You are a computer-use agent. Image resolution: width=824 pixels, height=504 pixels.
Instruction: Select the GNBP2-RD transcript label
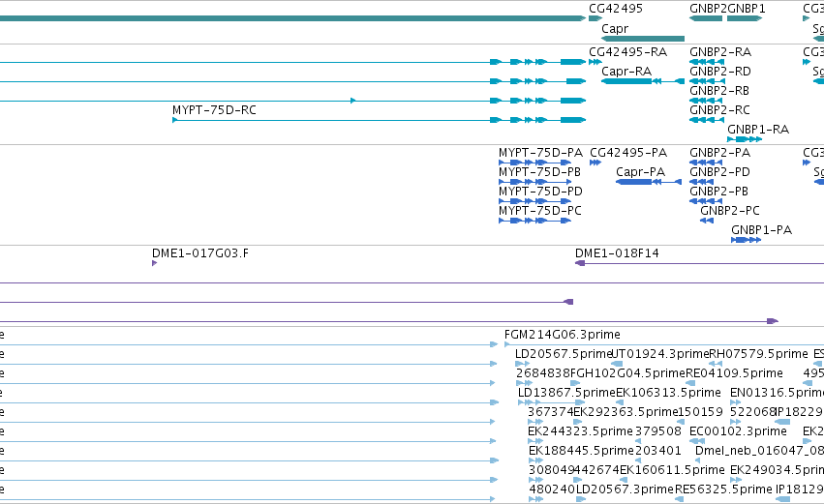[x=720, y=72]
